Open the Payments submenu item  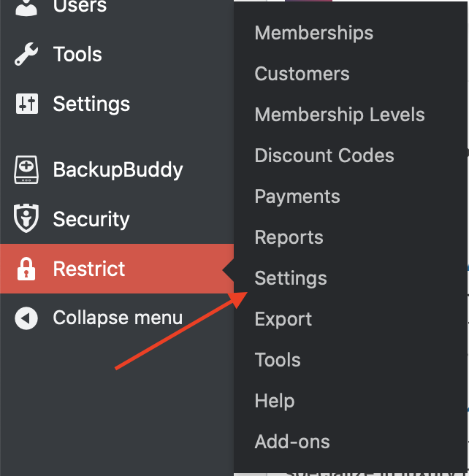(x=297, y=196)
